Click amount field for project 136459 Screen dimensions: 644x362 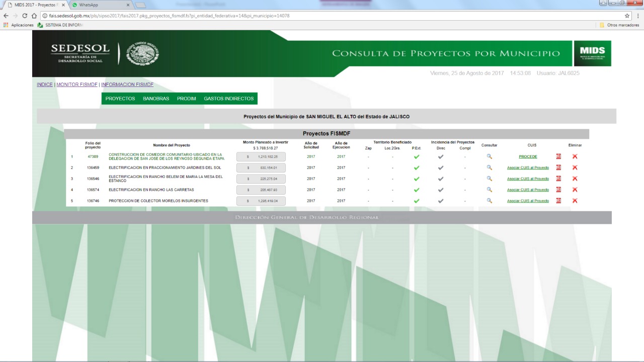coord(261,167)
